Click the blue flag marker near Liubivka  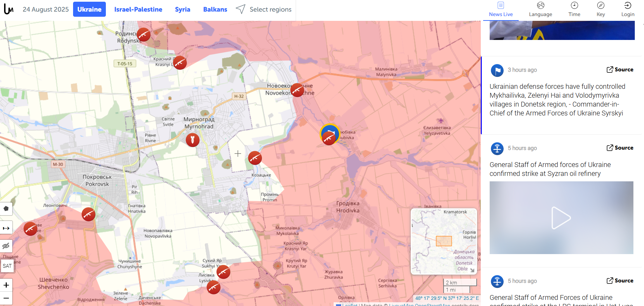point(330,130)
